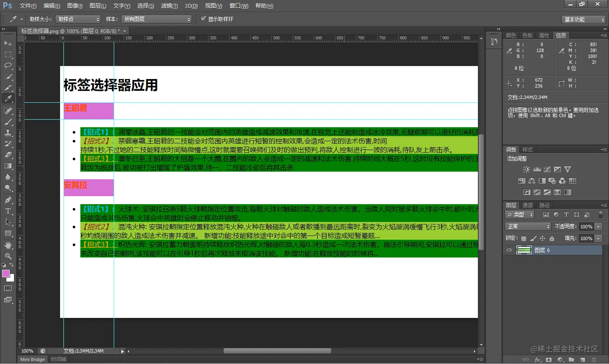Select the Blur tool
This screenshot has height=364, width=609.
click(8, 177)
